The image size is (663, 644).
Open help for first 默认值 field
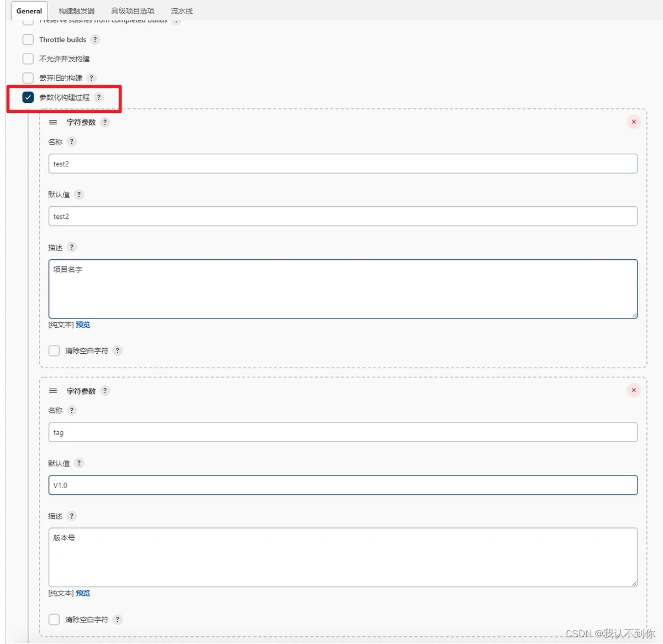pyautogui.click(x=79, y=195)
